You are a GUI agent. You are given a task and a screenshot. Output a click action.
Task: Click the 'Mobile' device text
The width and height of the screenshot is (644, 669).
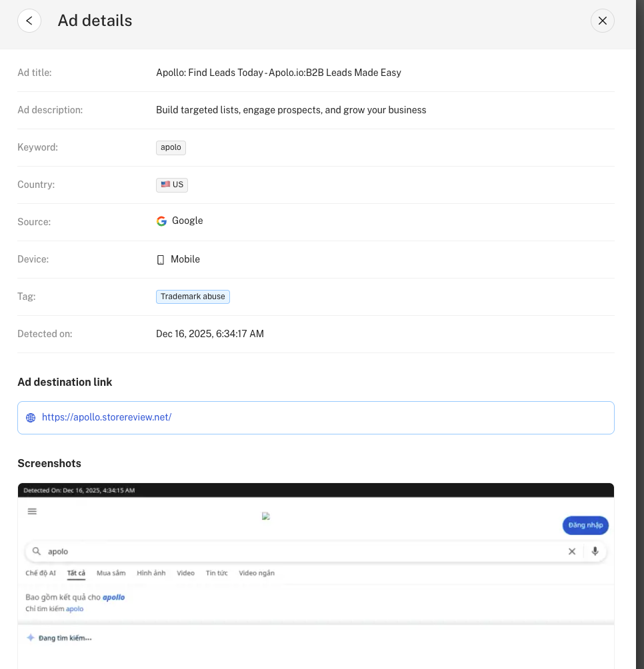tap(185, 259)
